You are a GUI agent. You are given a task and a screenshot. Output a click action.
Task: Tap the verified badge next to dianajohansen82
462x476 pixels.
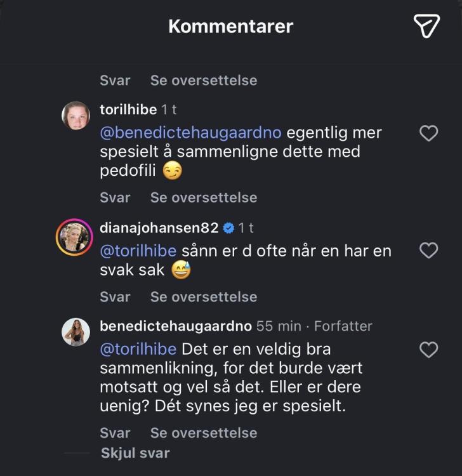tap(229, 228)
